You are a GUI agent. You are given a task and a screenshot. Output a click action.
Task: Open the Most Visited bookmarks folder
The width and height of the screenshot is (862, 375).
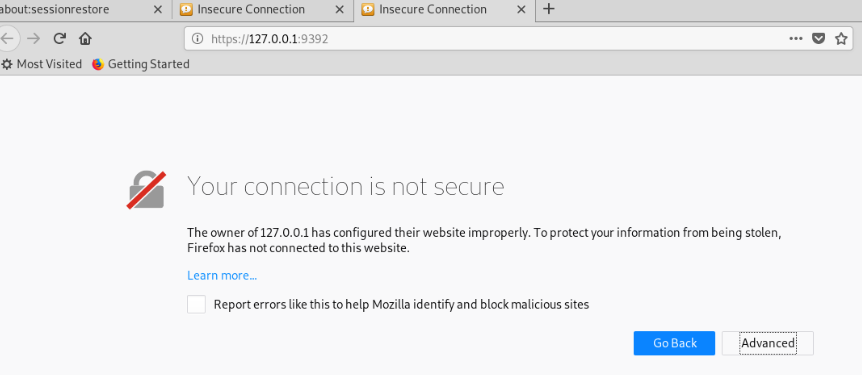tap(42, 64)
